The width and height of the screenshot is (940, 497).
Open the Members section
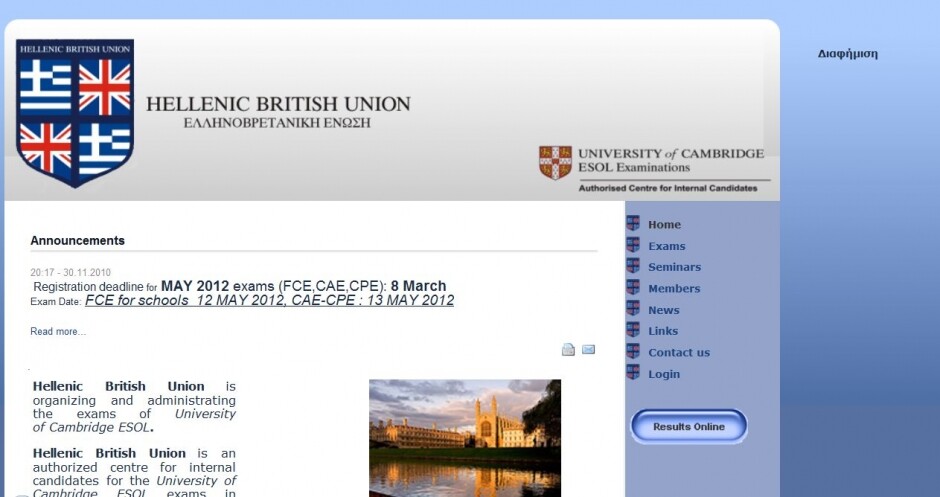click(674, 289)
